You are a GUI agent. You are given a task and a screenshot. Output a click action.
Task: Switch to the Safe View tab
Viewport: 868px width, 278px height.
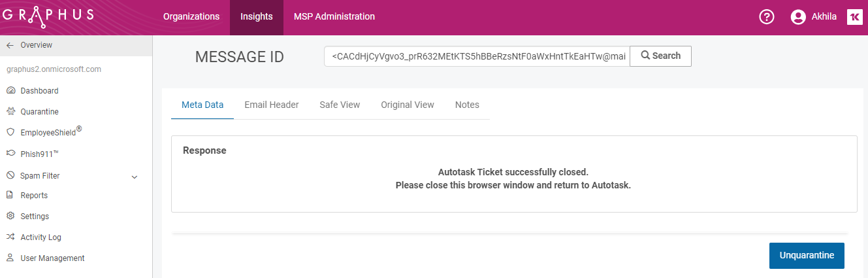(x=340, y=105)
